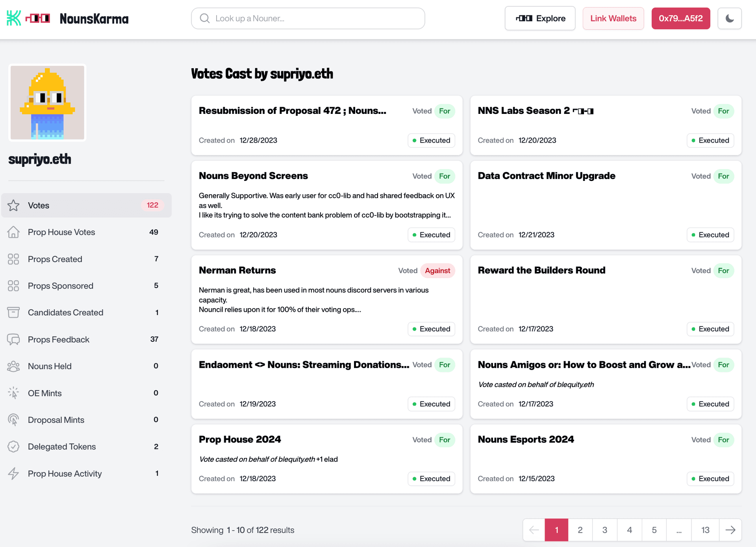Click the Props Created grid icon
The height and width of the screenshot is (547, 756).
pyautogui.click(x=13, y=259)
